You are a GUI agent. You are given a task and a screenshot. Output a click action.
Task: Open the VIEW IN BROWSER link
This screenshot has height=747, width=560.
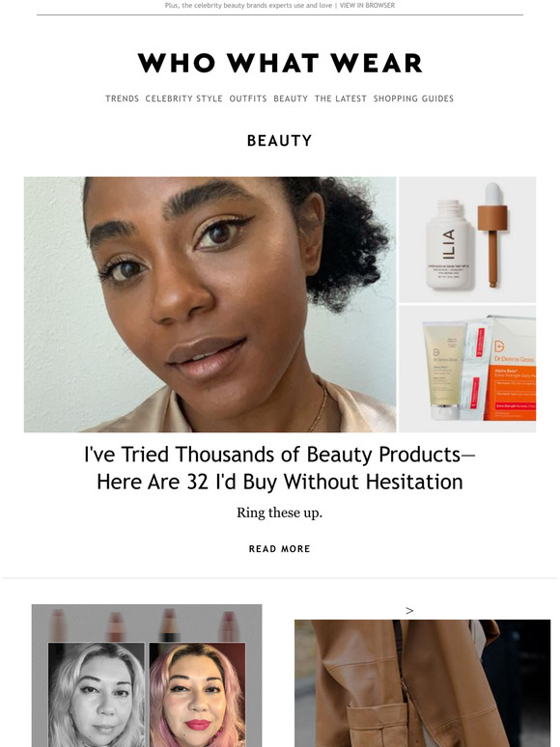pyautogui.click(x=367, y=5)
